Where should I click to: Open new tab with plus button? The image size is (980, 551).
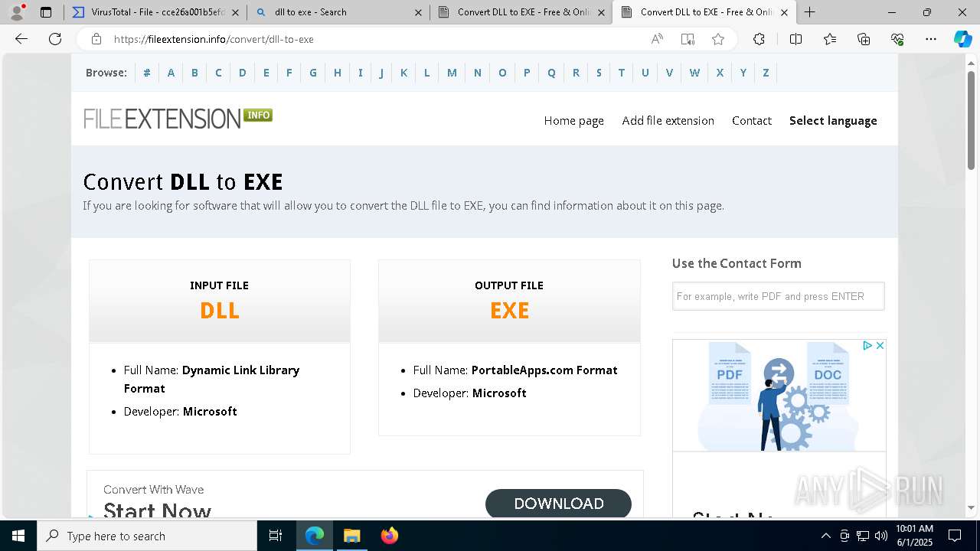(x=809, y=12)
